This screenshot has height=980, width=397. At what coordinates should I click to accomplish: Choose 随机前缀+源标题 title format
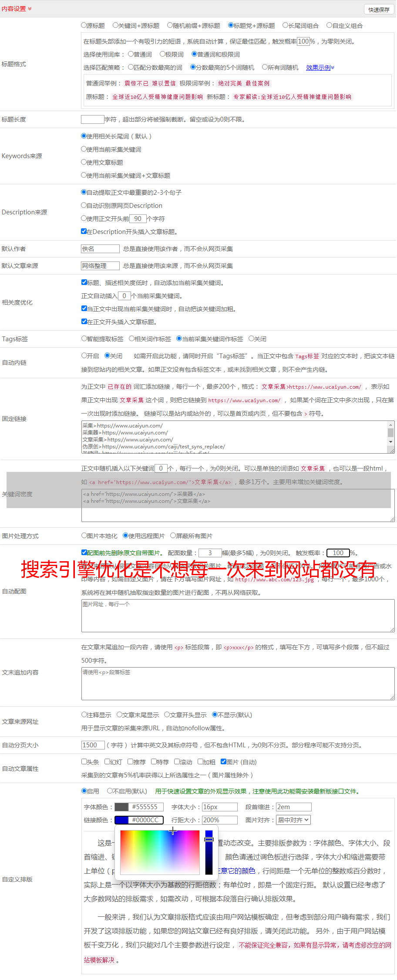[x=170, y=25]
